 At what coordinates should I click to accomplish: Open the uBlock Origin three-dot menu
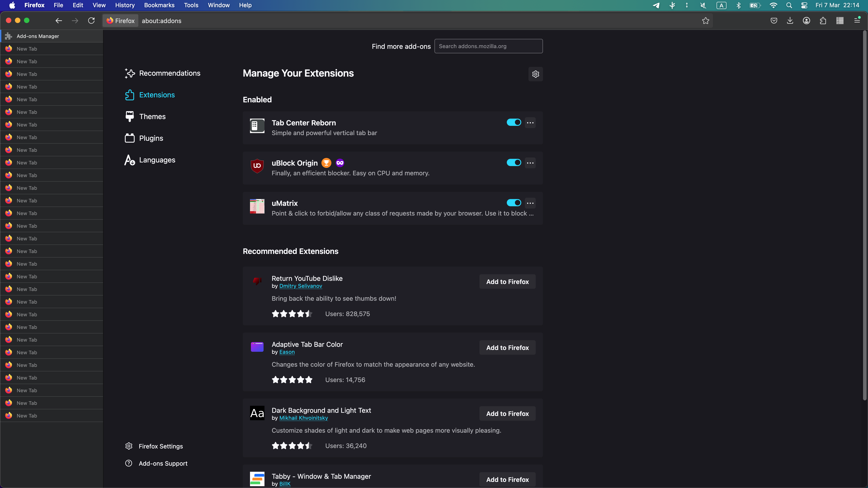point(530,163)
